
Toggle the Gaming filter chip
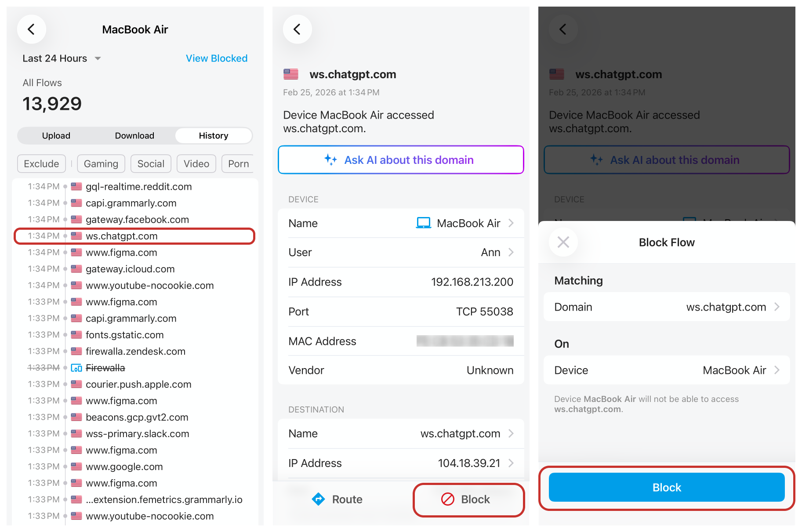click(101, 164)
